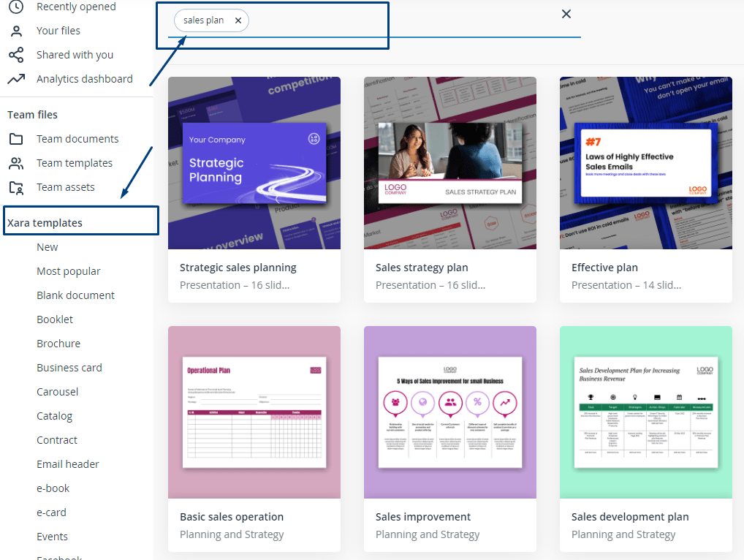Choose Blank document category

75,295
